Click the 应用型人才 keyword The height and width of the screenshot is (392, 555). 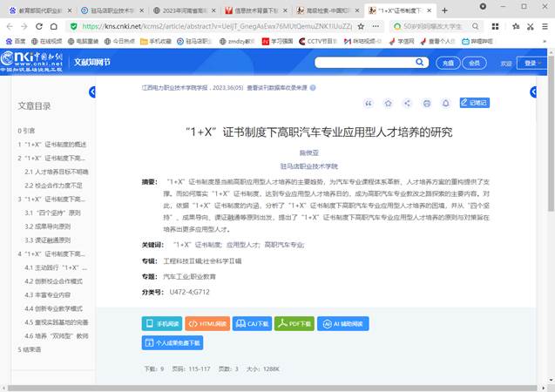click(243, 245)
